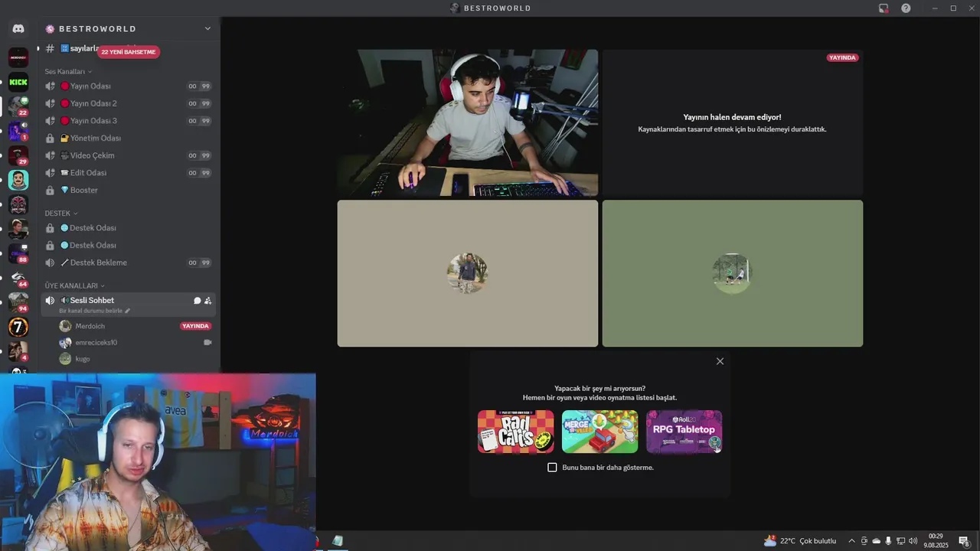
Task: Open server icon with 22 badge
Action: point(18,106)
